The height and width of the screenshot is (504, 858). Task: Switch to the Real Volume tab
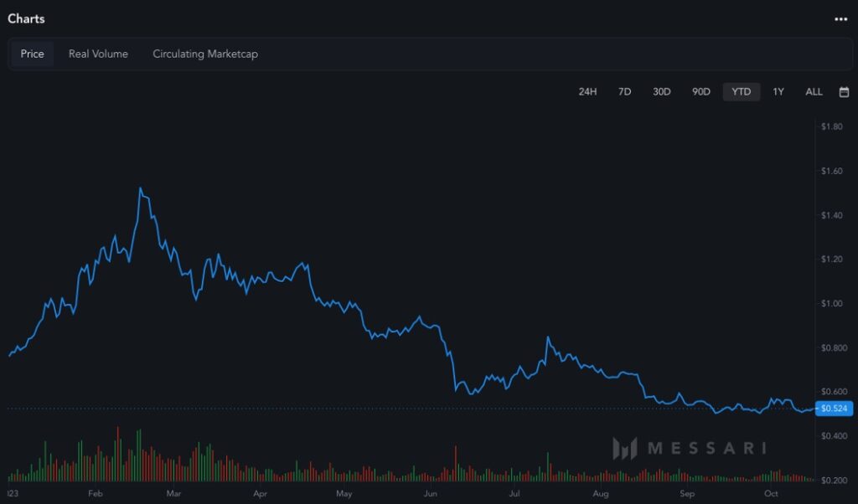pyautogui.click(x=98, y=54)
